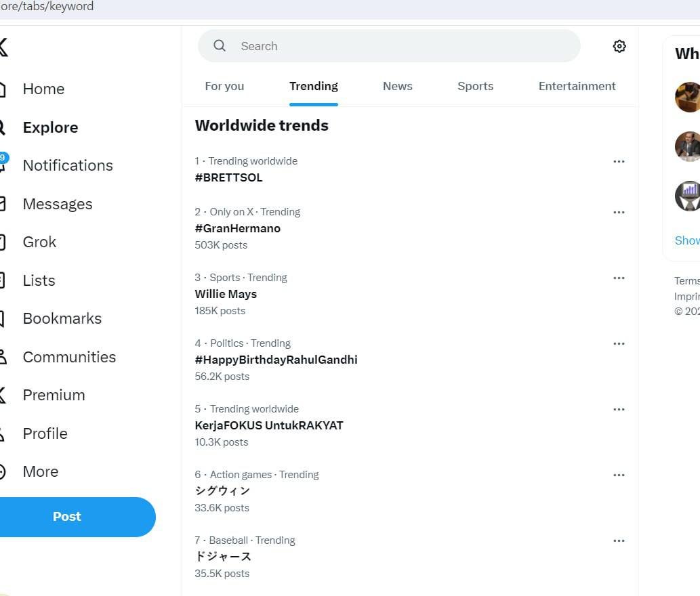Open the Communities section
The height and width of the screenshot is (596, 700).
pos(69,357)
